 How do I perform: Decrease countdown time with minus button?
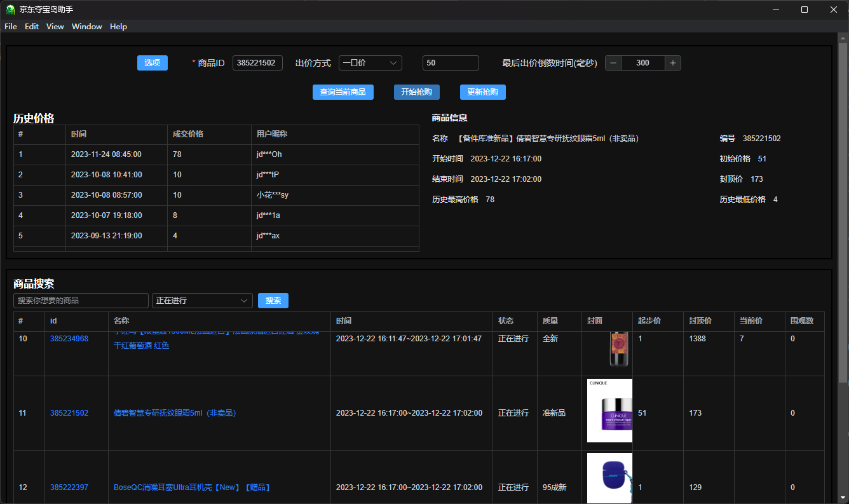[613, 63]
